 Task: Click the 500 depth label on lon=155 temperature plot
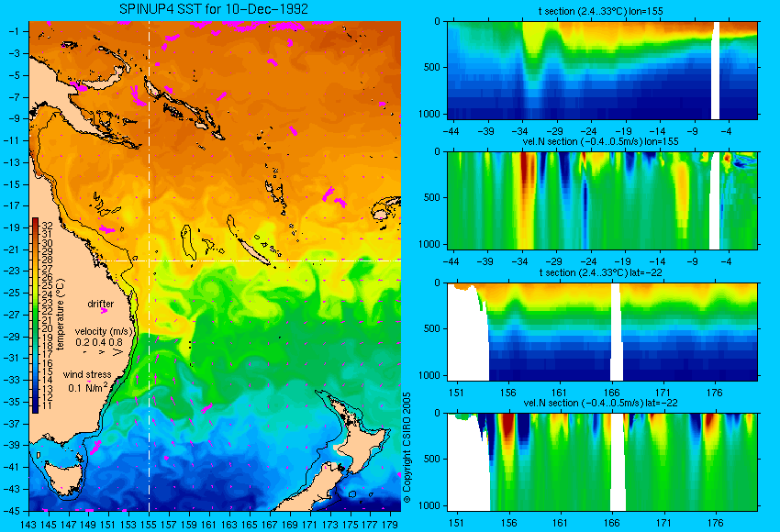tap(432, 68)
